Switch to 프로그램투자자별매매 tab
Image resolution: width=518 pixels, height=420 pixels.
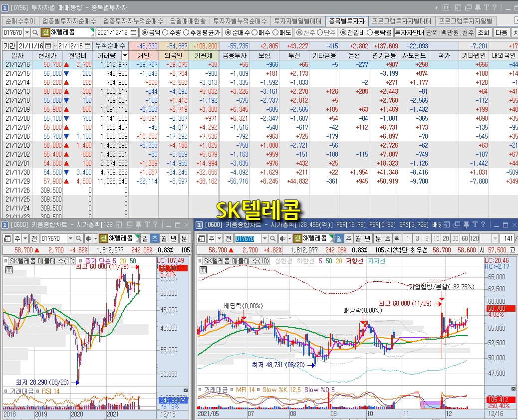pyautogui.click(x=402, y=21)
